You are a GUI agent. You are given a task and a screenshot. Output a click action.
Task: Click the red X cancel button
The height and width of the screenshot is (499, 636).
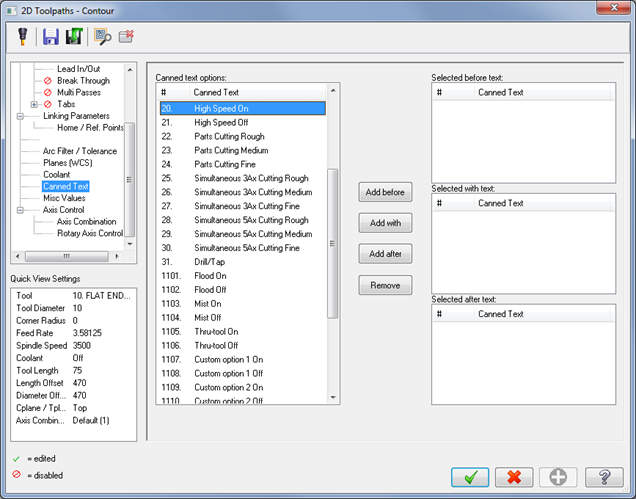[514, 477]
